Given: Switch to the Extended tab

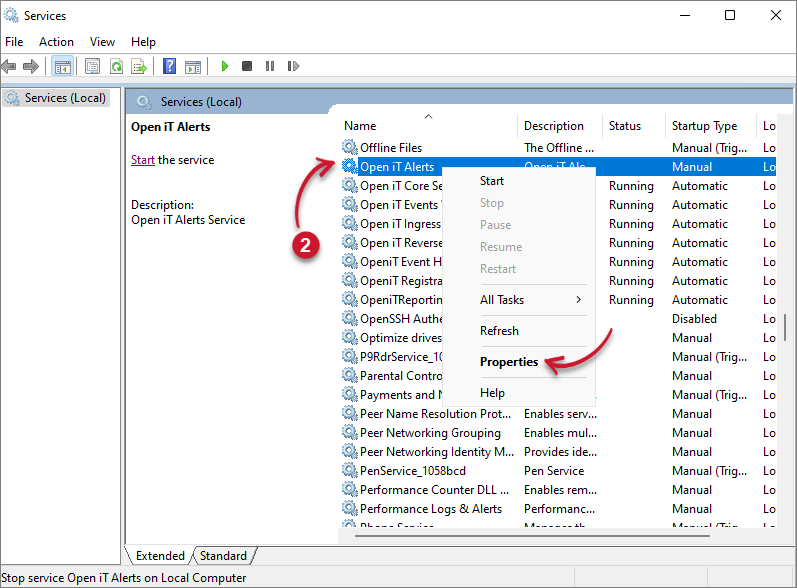Looking at the screenshot, I should point(160,556).
